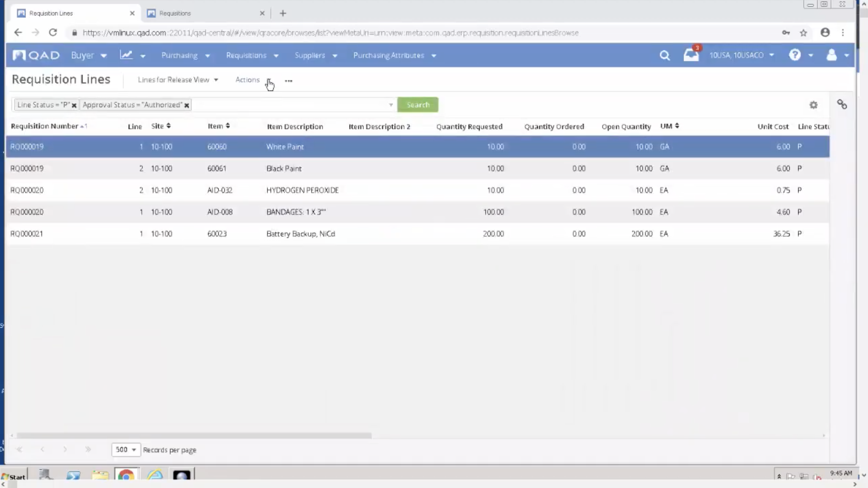The height and width of the screenshot is (488, 868).
Task: Click the green Search button
Action: (418, 105)
